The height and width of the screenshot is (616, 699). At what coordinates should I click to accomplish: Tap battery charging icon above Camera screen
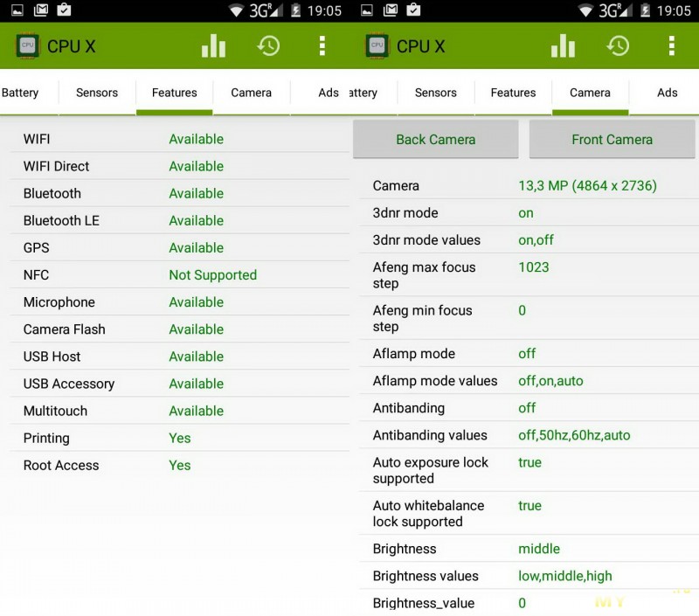pyautogui.click(x=645, y=10)
